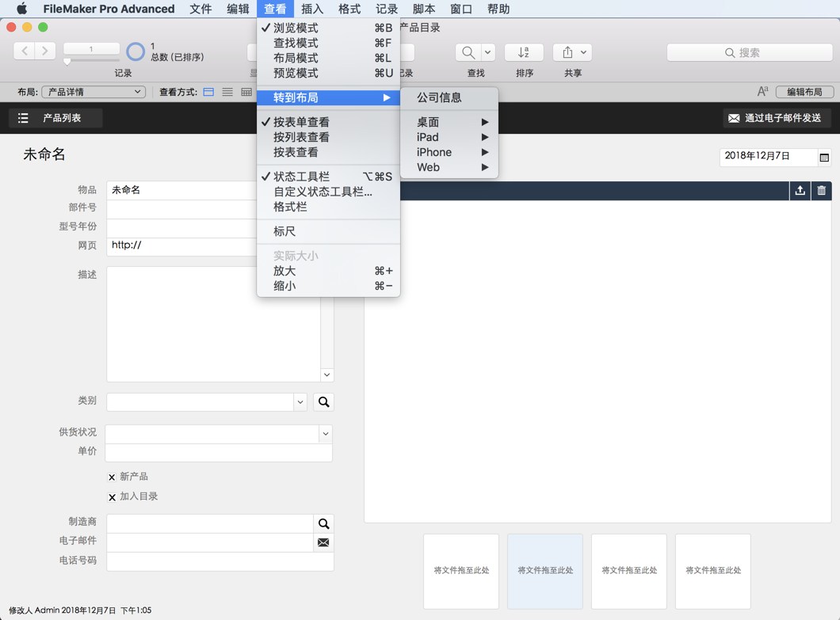Switch to list view icon
The height and width of the screenshot is (620, 840).
tap(227, 92)
